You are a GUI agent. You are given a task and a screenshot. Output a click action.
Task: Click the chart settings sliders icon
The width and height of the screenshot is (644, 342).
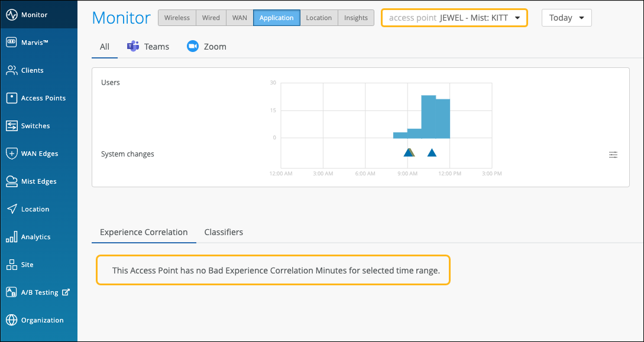pyautogui.click(x=613, y=155)
